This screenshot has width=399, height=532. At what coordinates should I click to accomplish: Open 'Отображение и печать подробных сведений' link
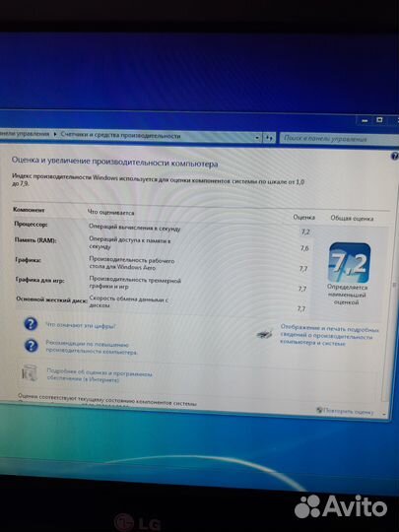(x=329, y=336)
